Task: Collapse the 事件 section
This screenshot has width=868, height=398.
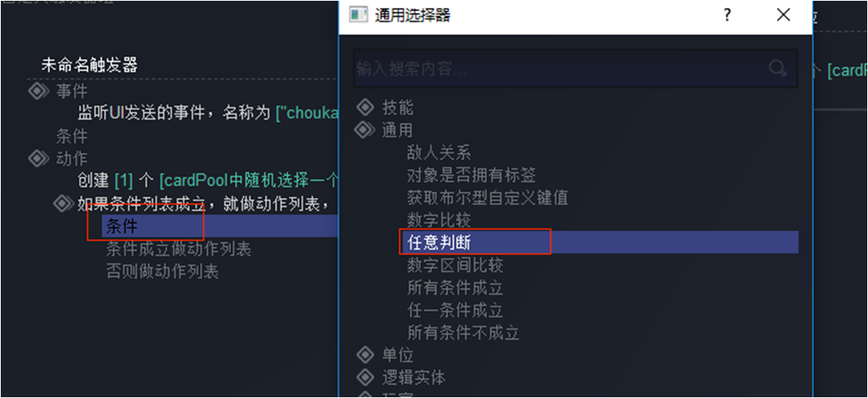Action: (x=38, y=91)
